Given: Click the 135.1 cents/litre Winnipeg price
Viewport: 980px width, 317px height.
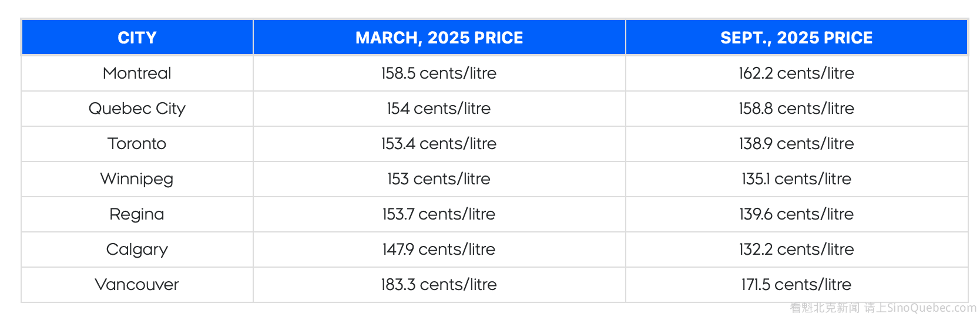Looking at the screenshot, I should click(x=796, y=179).
